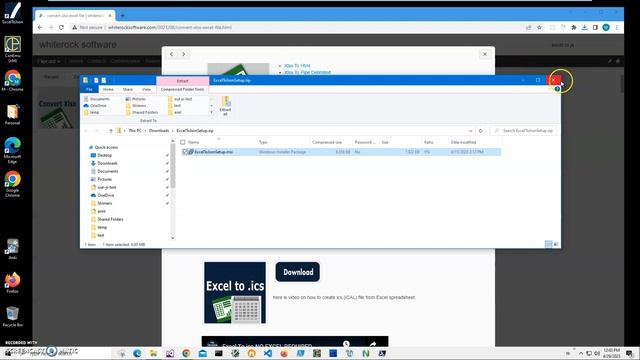
Task: Bookmark this page with star icon
Action: click(539, 27)
